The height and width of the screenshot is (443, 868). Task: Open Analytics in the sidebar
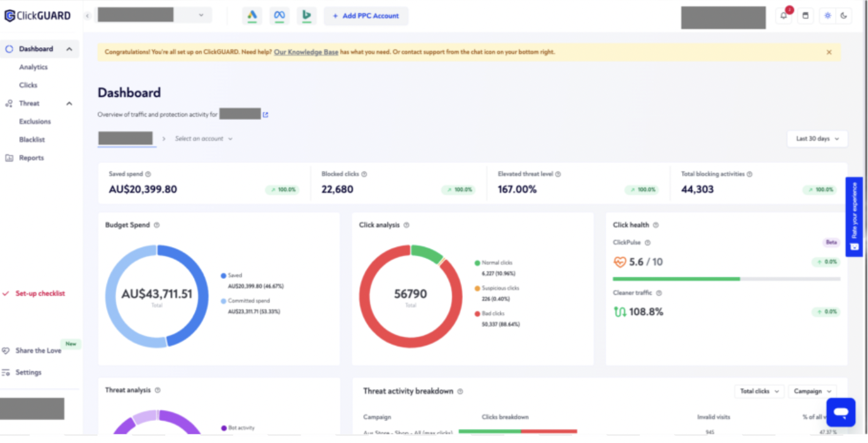[33, 67]
